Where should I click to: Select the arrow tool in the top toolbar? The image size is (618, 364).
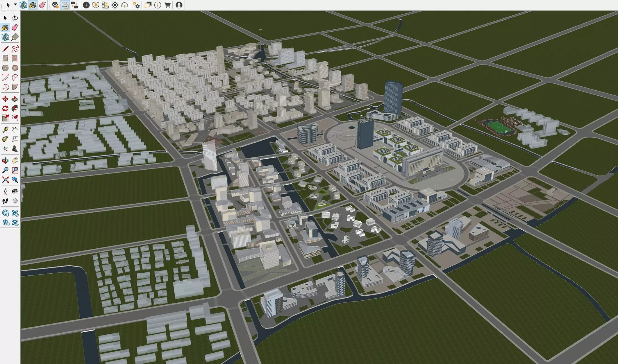click(x=8, y=5)
